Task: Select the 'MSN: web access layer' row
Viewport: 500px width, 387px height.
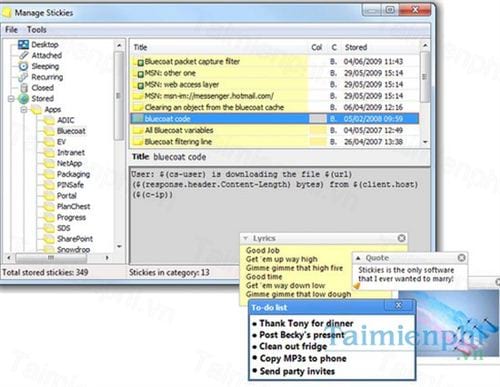Action: point(275,84)
